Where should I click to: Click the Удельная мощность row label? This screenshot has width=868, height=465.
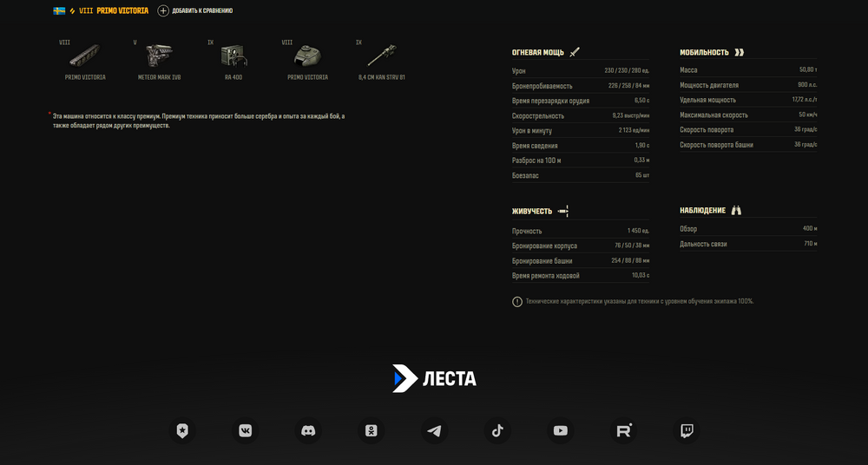point(707,100)
